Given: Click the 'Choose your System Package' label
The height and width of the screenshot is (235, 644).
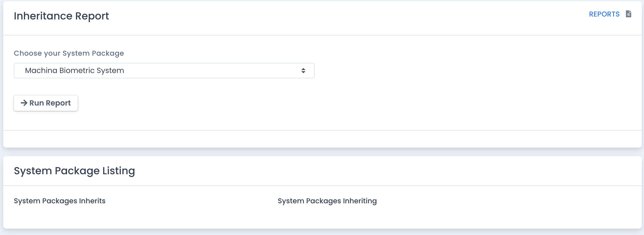Looking at the screenshot, I should pyautogui.click(x=69, y=53).
